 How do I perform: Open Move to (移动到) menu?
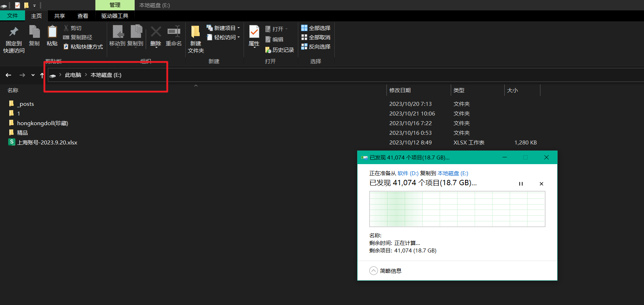pyautogui.click(x=118, y=36)
